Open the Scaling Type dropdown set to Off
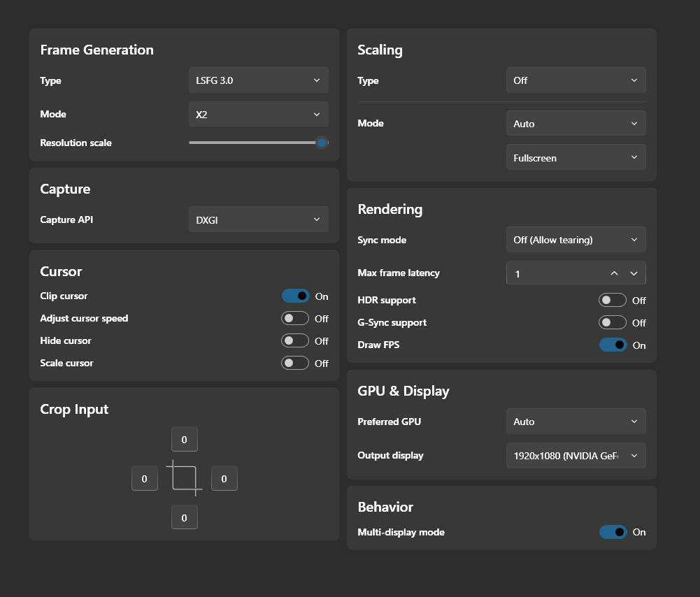This screenshot has width=700, height=597. [x=576, y=80]
